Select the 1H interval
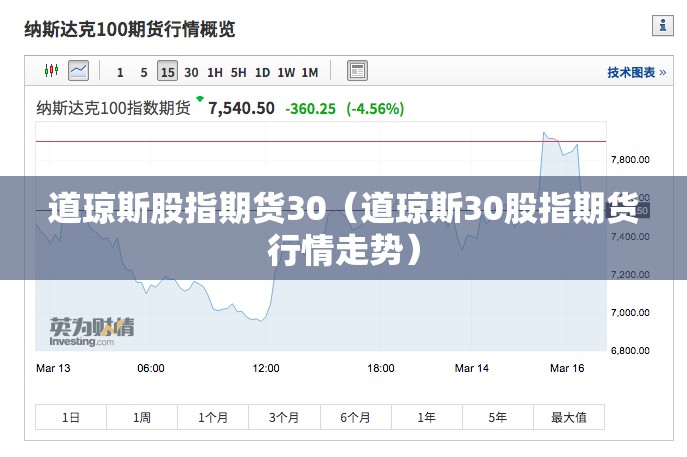Viewport: 687px width, 457px height. coord(215,72)
